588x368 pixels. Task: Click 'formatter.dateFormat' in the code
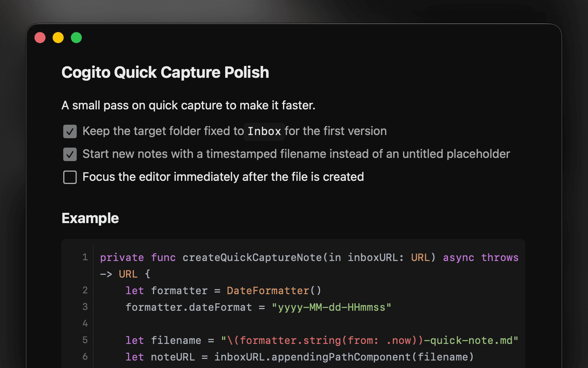pos(188,307)
